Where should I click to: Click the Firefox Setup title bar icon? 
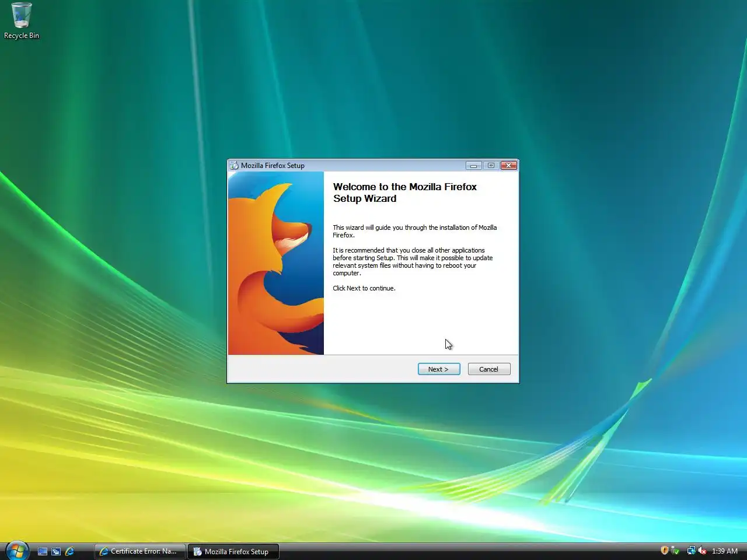click(x=234, y=166)
